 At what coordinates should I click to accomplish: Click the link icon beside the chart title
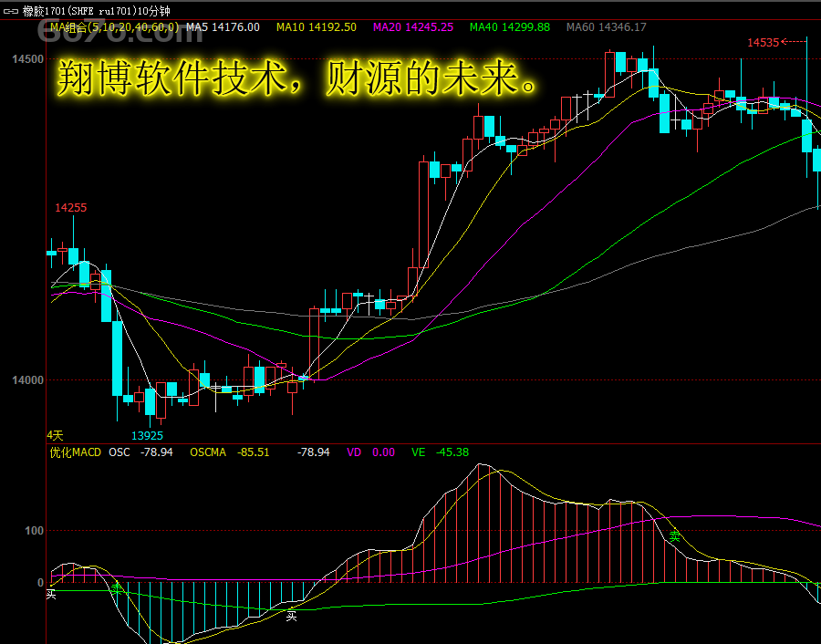tap(10, 10)
